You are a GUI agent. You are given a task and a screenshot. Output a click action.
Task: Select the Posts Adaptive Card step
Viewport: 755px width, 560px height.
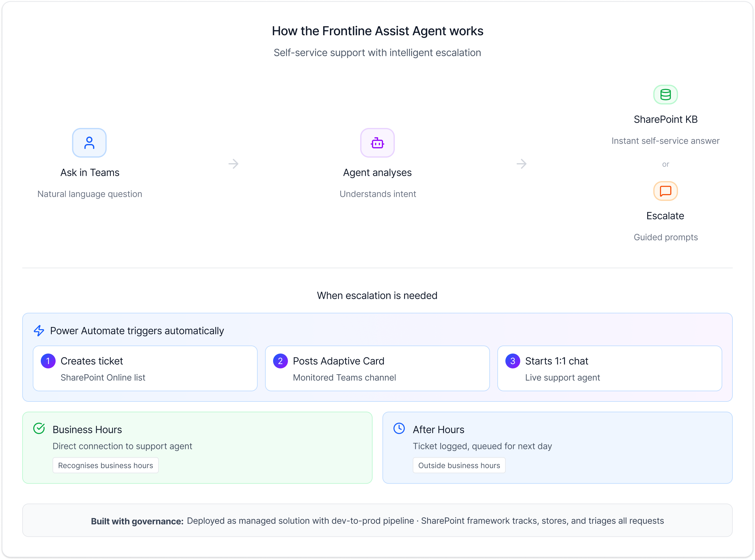(377, 368)
